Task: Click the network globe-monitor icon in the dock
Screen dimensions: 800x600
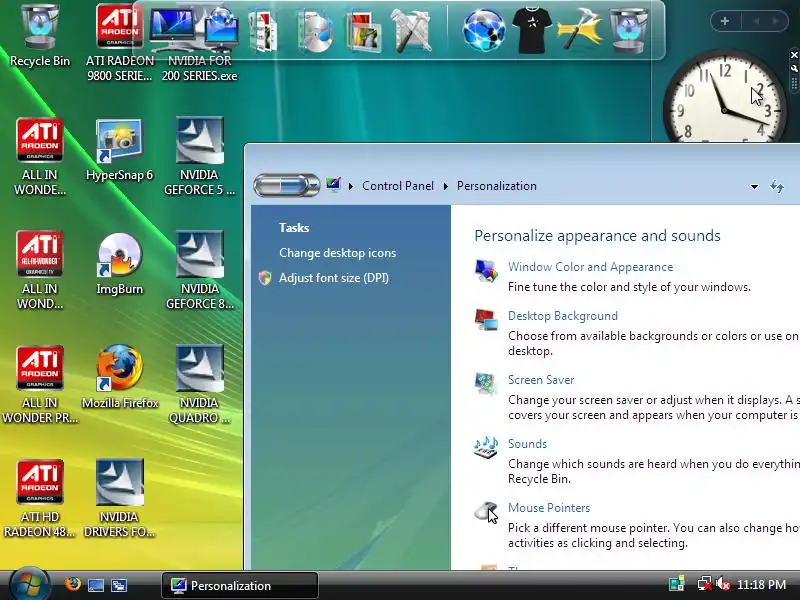Action: (220, 29)
